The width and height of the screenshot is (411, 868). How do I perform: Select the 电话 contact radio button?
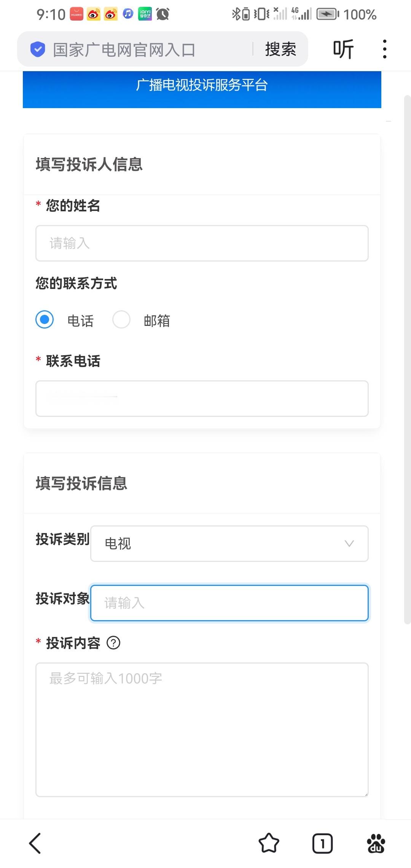pyautogui.click(x=45, y=319)
